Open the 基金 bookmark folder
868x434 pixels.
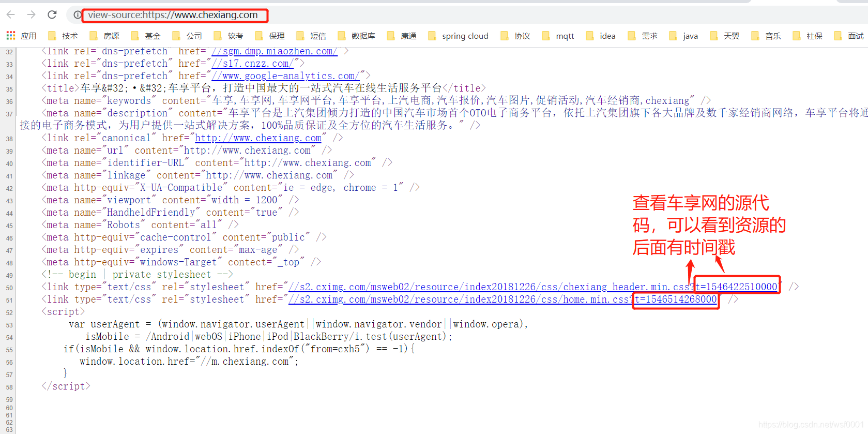pyautogui.click(x=145, y=36)
